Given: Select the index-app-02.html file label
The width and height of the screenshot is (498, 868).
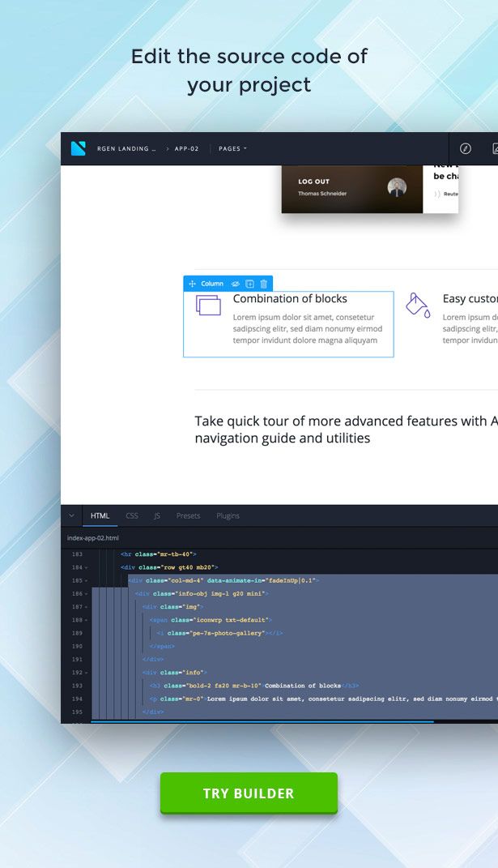Looking at the screenshot, I should click(93, 537).
